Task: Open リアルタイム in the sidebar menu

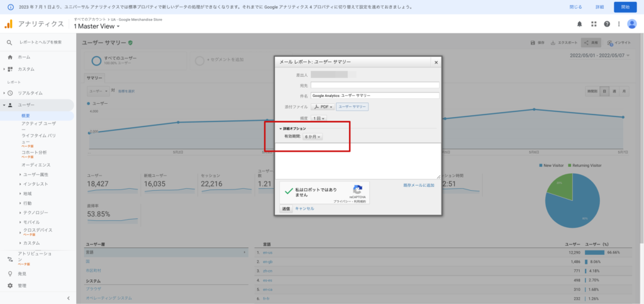Action: [x=31, y=93]
